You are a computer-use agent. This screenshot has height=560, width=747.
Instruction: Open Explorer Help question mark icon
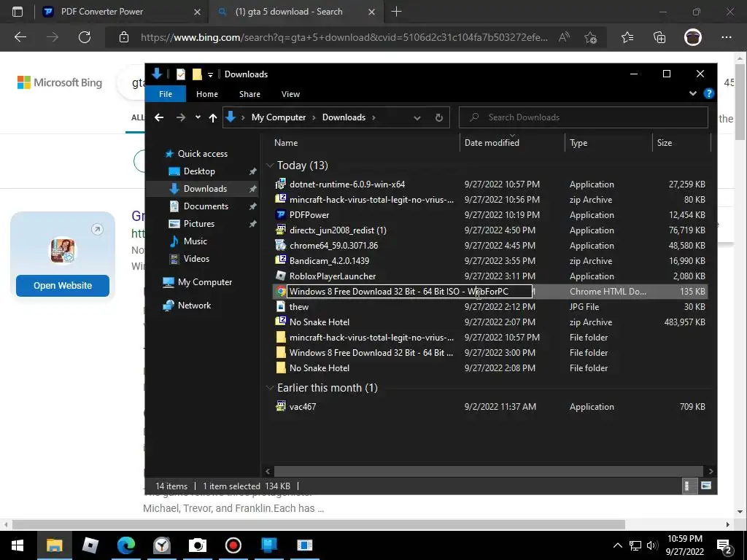pyautogui.click(x=708, y=94)
